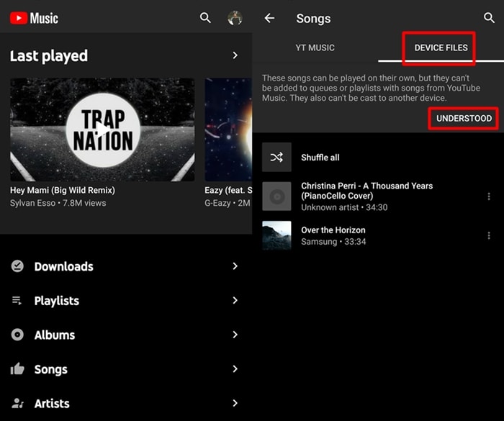Click the G-Eazy artist subtitle
Image resolution: width=504 pixels, height=421 pixels.
click(228, 203)
